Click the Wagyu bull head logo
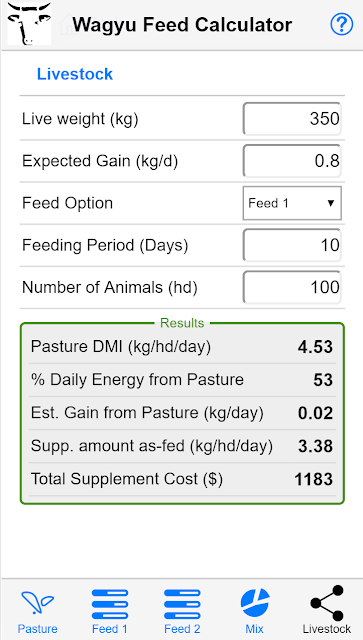Screen dimensions: 363x640 pyautogui.click(x=29, y=23)
